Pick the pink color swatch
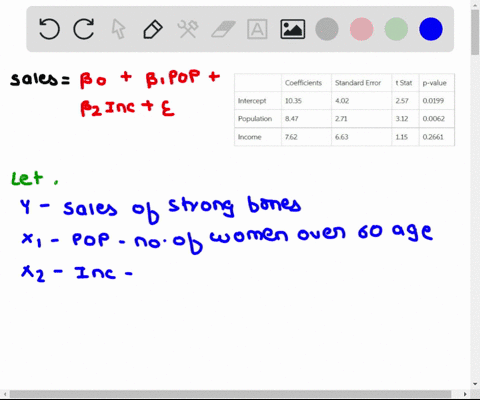The height and width of the screenshot is (400, 480). (x=362, y=29)
